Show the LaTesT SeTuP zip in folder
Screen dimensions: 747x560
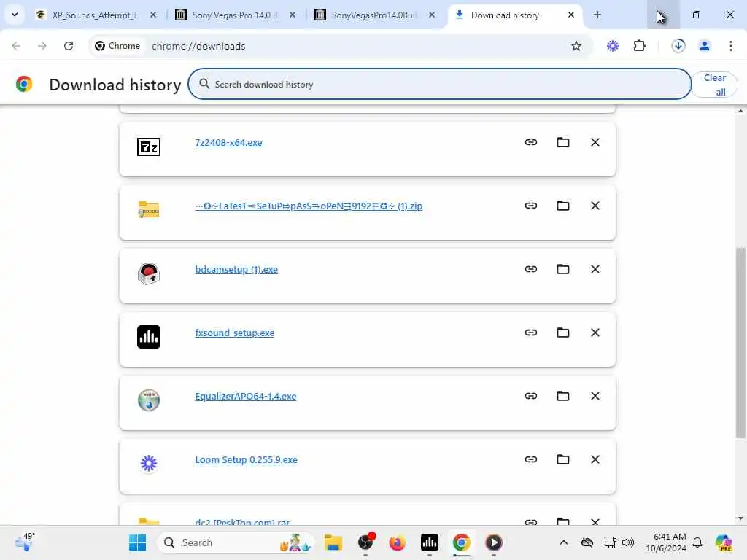click(x=563, y=206)
